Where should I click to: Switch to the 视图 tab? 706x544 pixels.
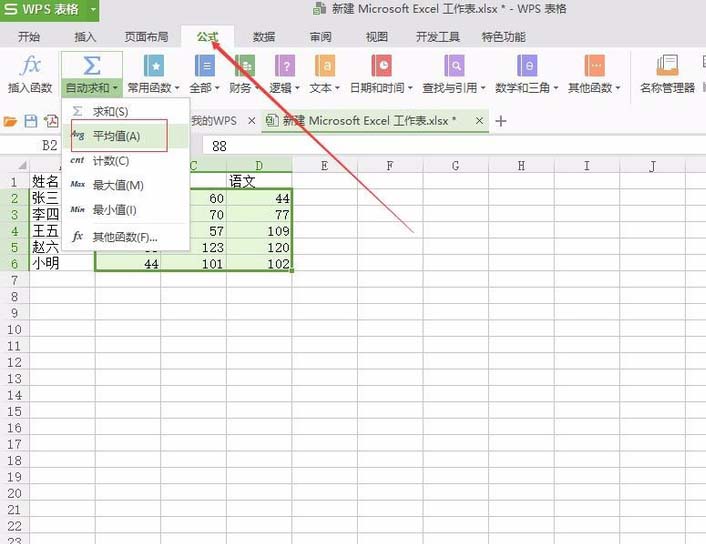coord(377,37)
